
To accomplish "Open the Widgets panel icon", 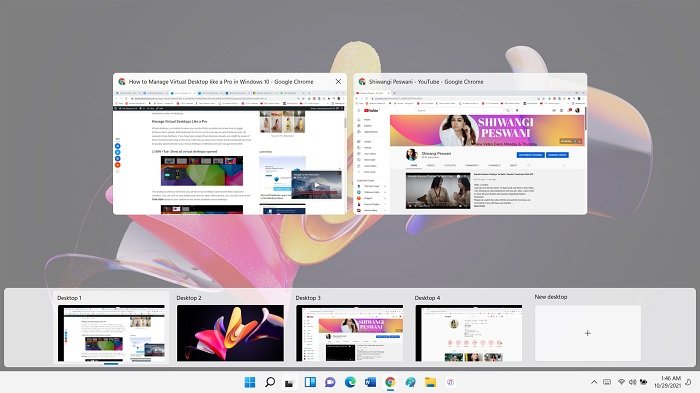I will [x=310, y=382].
